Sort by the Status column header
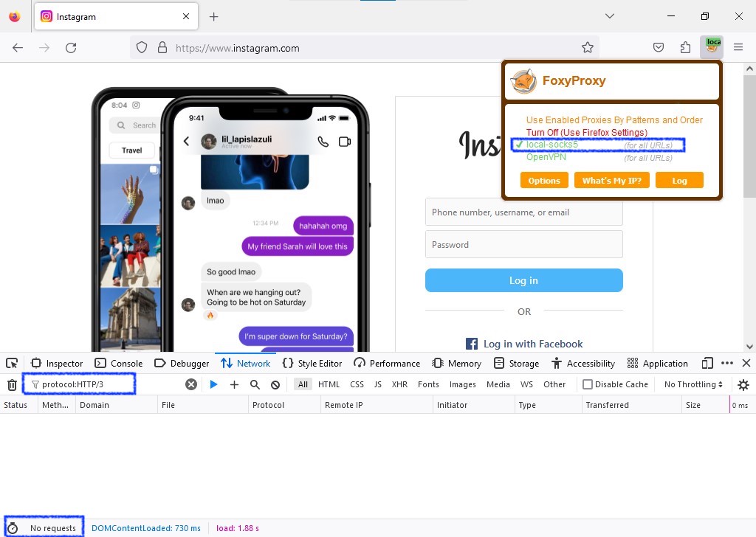This screenshot has width=756, height=537. coord(18,405)
